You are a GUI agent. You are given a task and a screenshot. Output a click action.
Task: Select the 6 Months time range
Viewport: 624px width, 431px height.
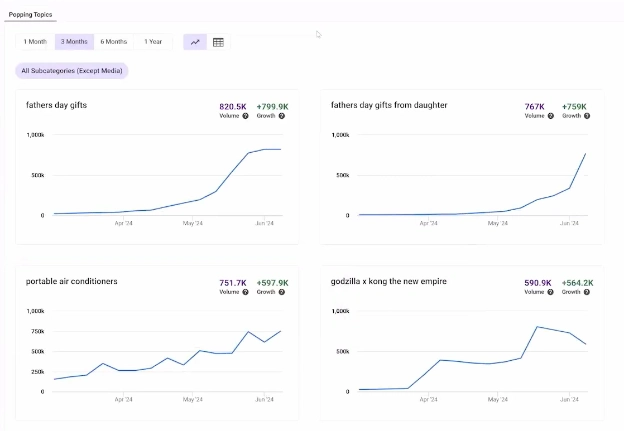tap(113, 42)
